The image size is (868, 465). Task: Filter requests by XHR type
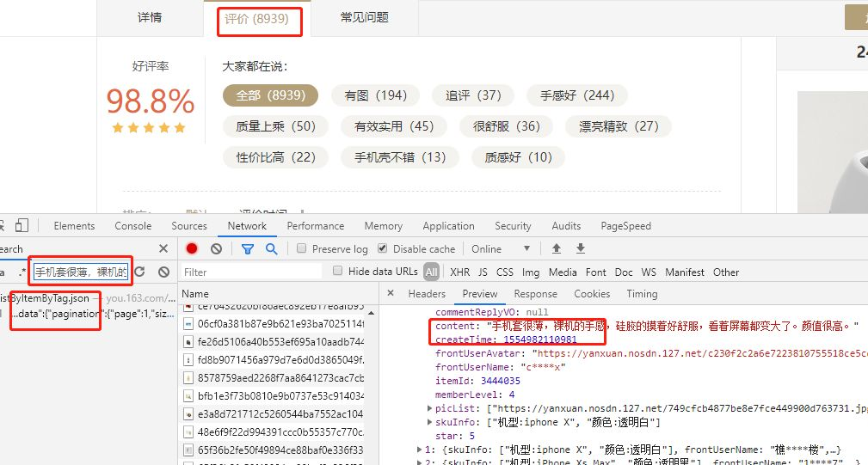click(459, 272)
